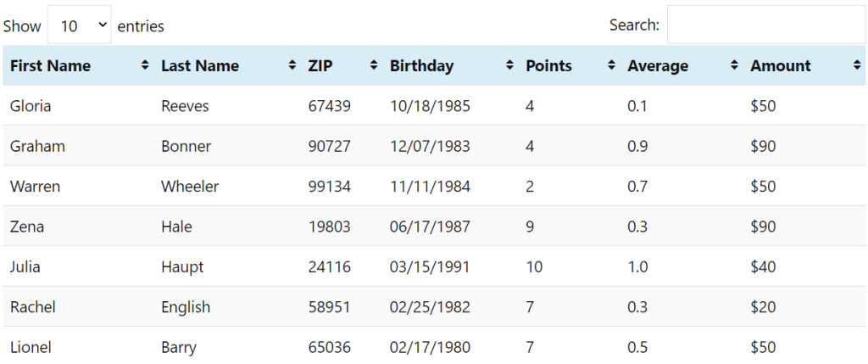Sort table by Birthday header text
The image size is (868, 364).
coord(422,66)
